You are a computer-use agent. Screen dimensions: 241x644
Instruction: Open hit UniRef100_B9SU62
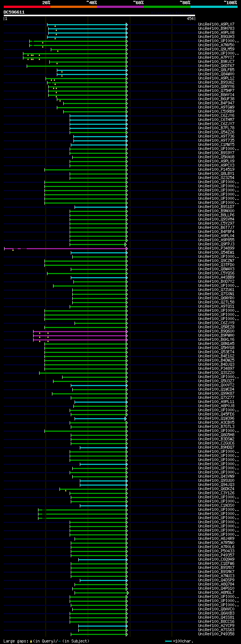click(x=216, y=83)
